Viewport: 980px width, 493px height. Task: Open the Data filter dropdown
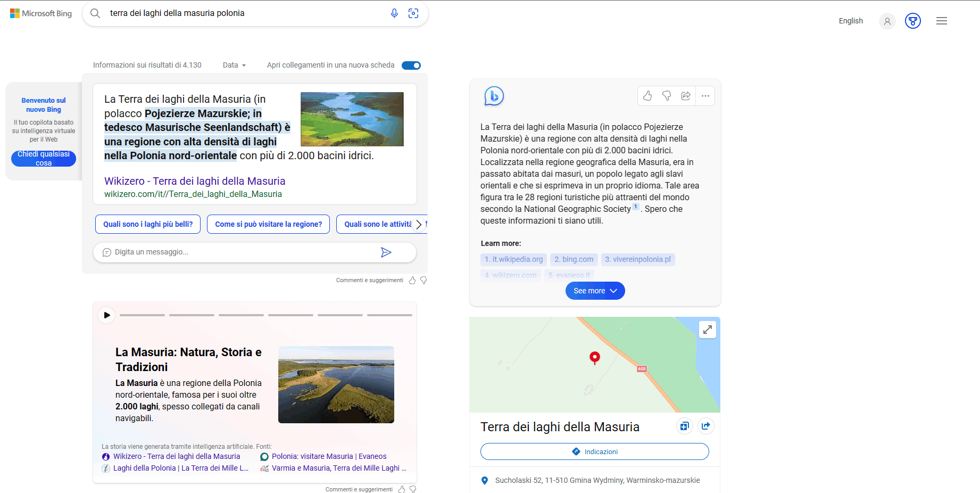click(234, 65)
